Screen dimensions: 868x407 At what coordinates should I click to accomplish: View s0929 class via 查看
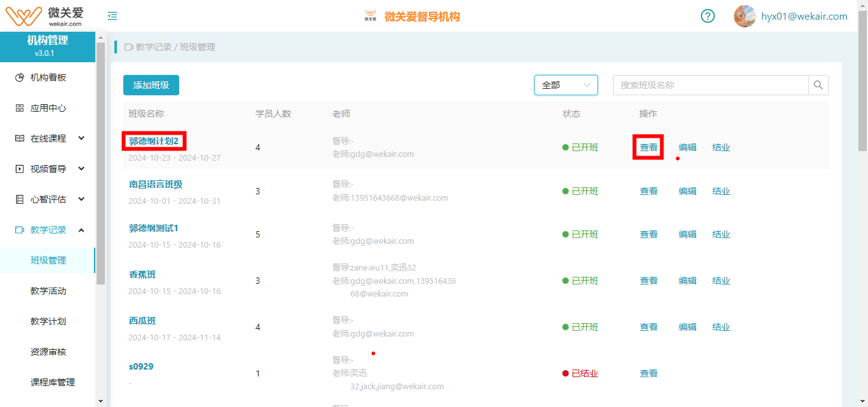tap(649, 373)
